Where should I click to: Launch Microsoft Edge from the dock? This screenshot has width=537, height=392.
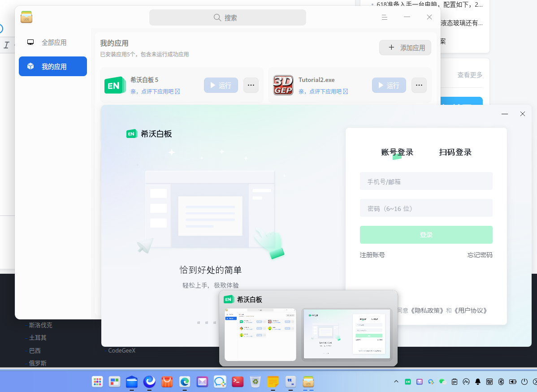pos(185,381)
